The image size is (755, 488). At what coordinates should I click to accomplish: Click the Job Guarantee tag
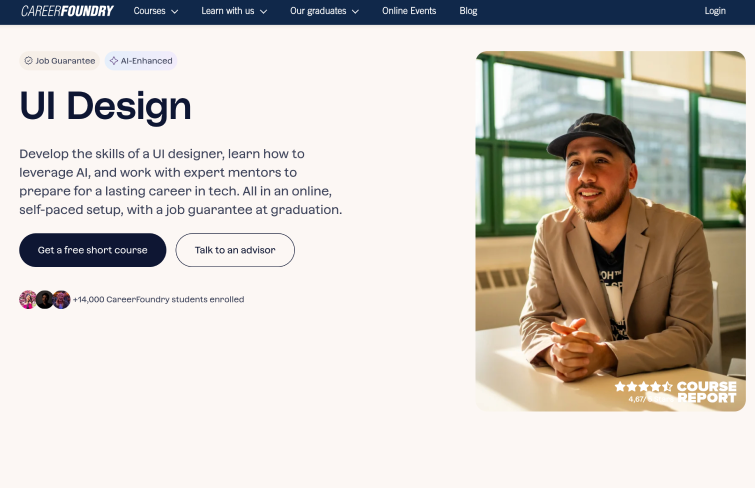pos(59,61)
